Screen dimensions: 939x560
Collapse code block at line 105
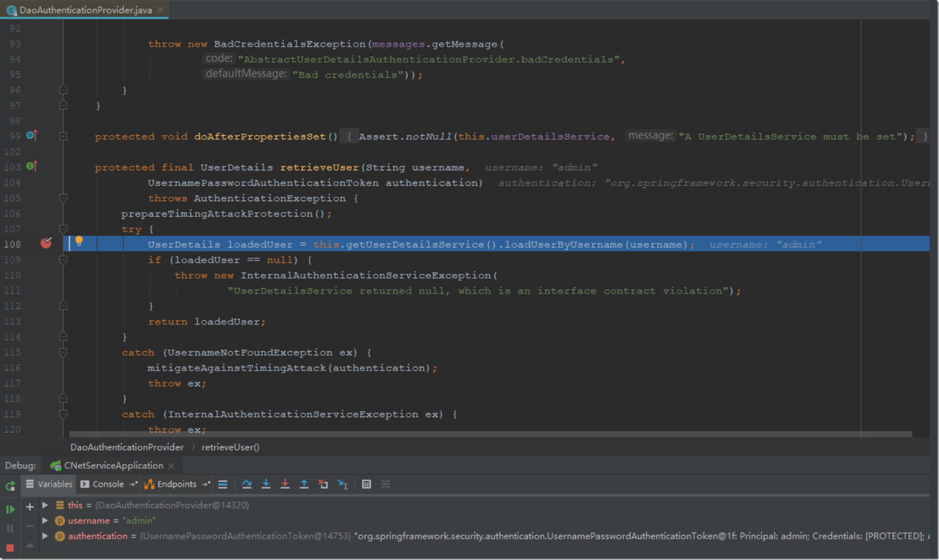point(63,198)
